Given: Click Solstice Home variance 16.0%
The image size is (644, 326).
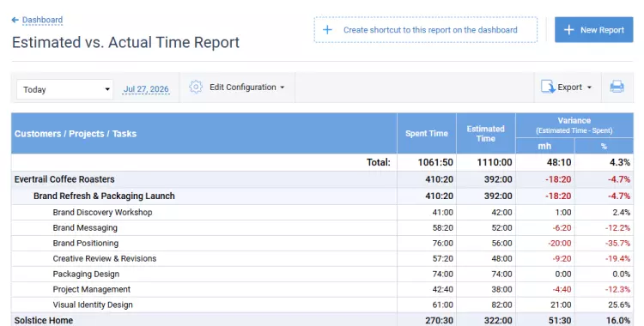Looking at the screenshot, I should point(618,320).
